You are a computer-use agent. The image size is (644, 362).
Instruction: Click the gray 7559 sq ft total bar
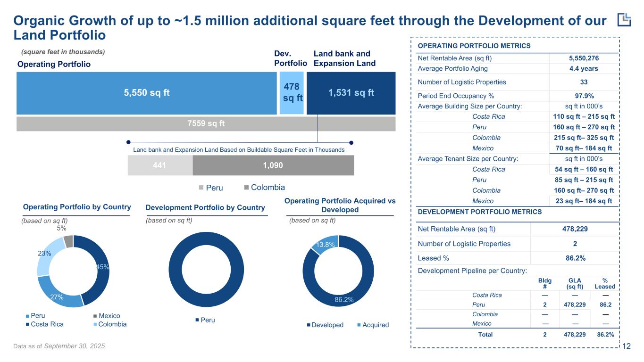[x=206, y=123]
